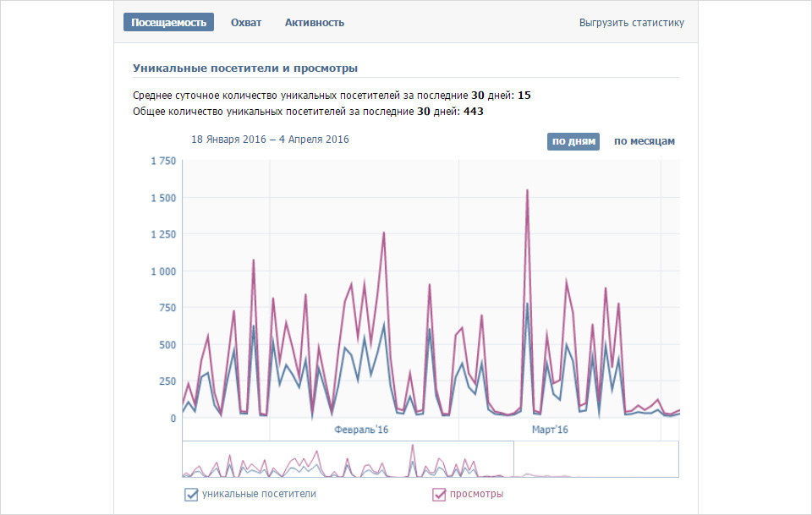The image size is (812, 515).
Task: Click the tallest peak in the overview mini chart
Action: [x=413, y=445]
